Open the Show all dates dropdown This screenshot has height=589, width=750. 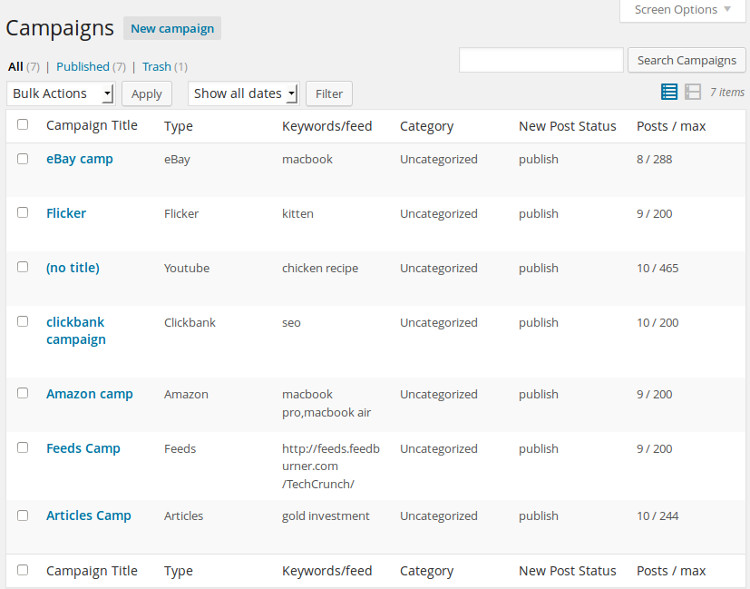(x=244, y=93)
